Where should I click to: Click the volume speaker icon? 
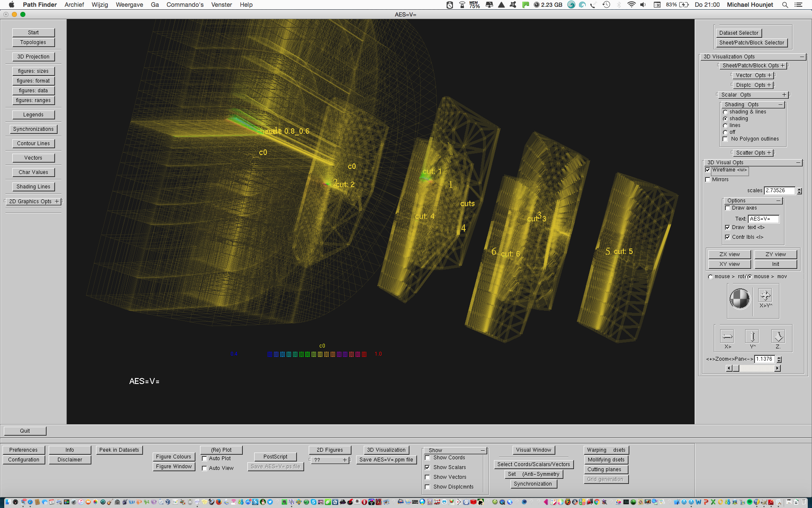[643, 5]
